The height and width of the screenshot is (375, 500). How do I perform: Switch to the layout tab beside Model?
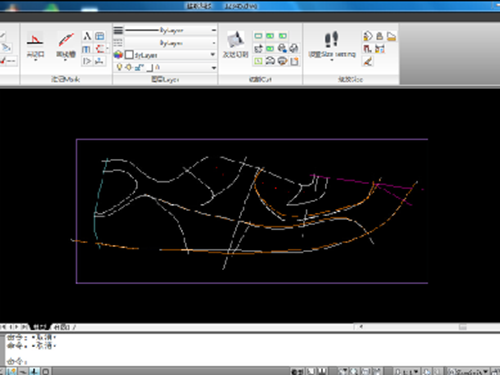62,327
